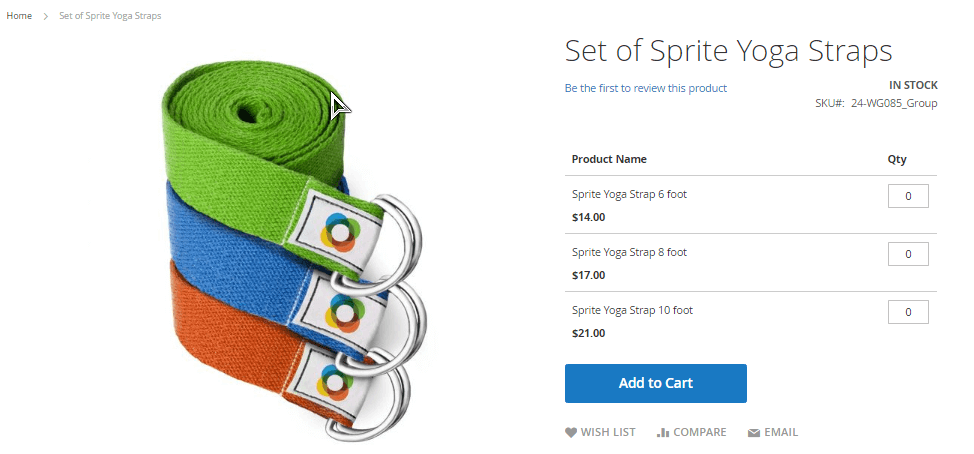Click the Qty column header
Viewport: 974px width, 454px height.
(896, 160)
